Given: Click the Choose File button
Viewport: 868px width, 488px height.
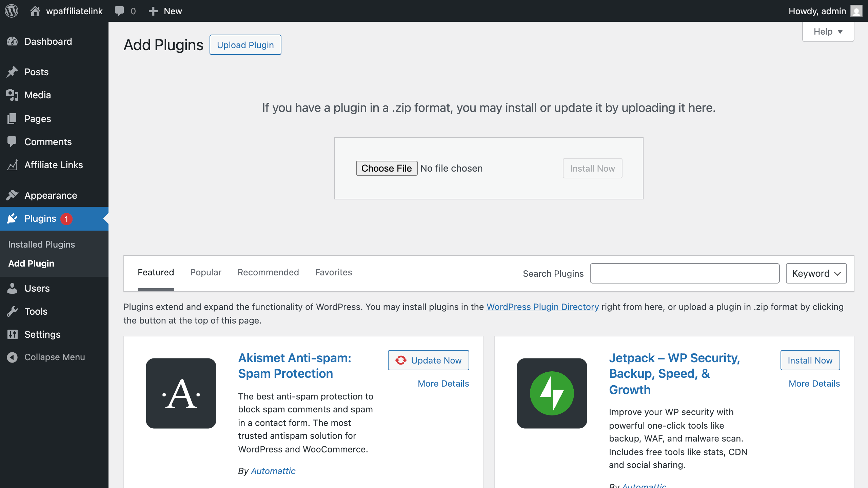Looking at the screenshot, I should 387,168.
